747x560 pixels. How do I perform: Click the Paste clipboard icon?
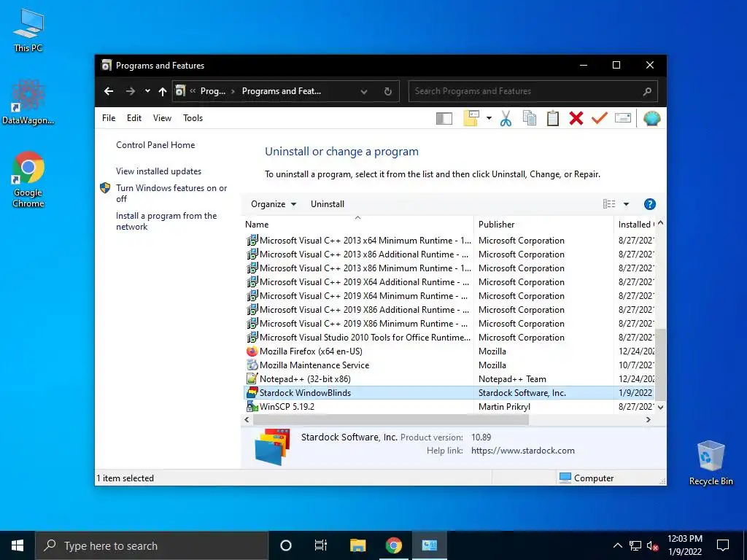click(x=553, y=118)
